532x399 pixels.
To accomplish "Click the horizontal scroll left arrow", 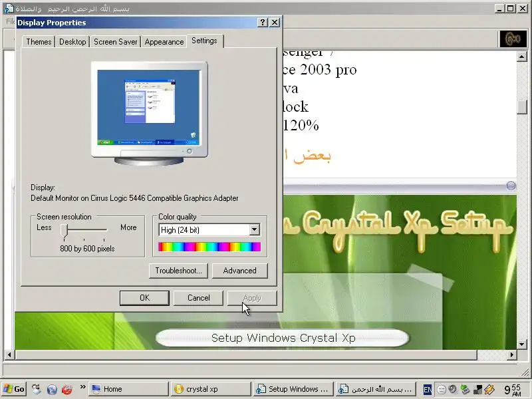I will 9,355.
